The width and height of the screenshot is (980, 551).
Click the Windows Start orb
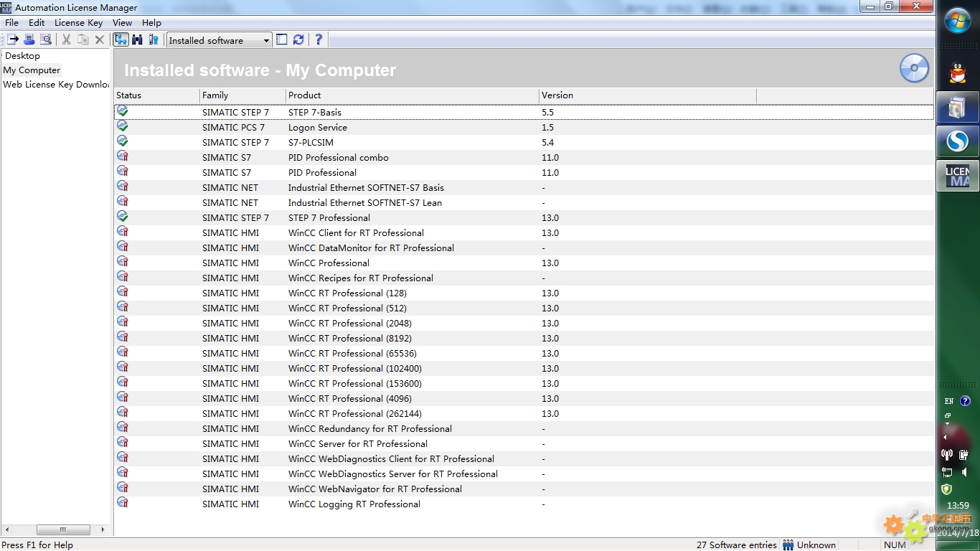pos(957,20)
